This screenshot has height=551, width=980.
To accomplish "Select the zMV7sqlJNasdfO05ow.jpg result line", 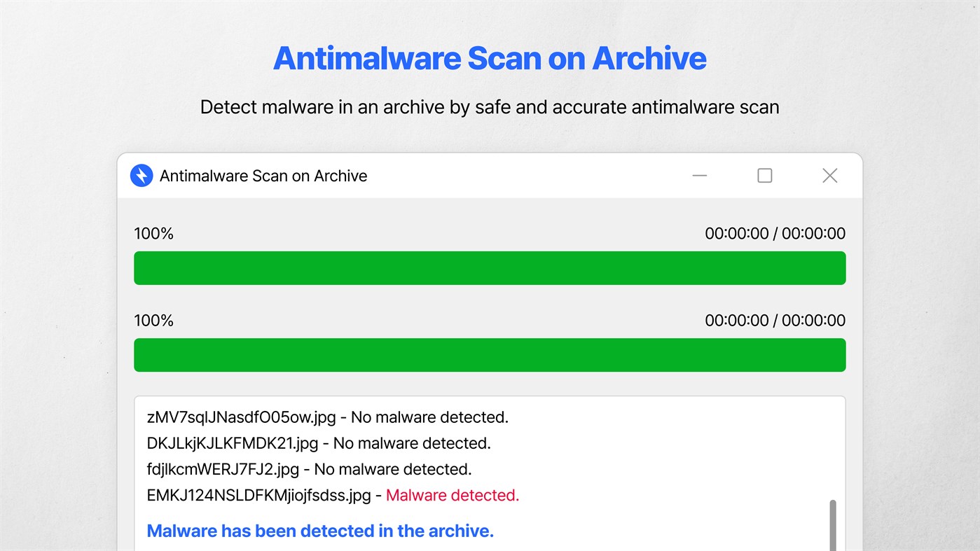I will pyautogui.click(x=327, y=417).
